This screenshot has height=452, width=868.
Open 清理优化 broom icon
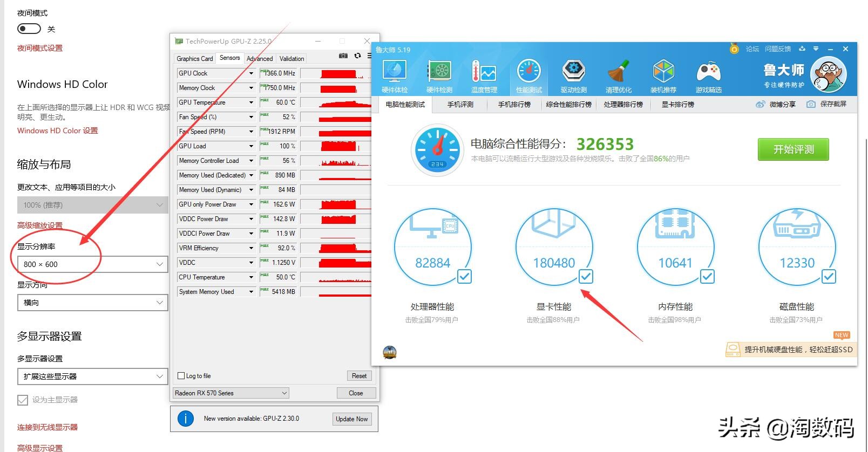click(x=619, y=71)
